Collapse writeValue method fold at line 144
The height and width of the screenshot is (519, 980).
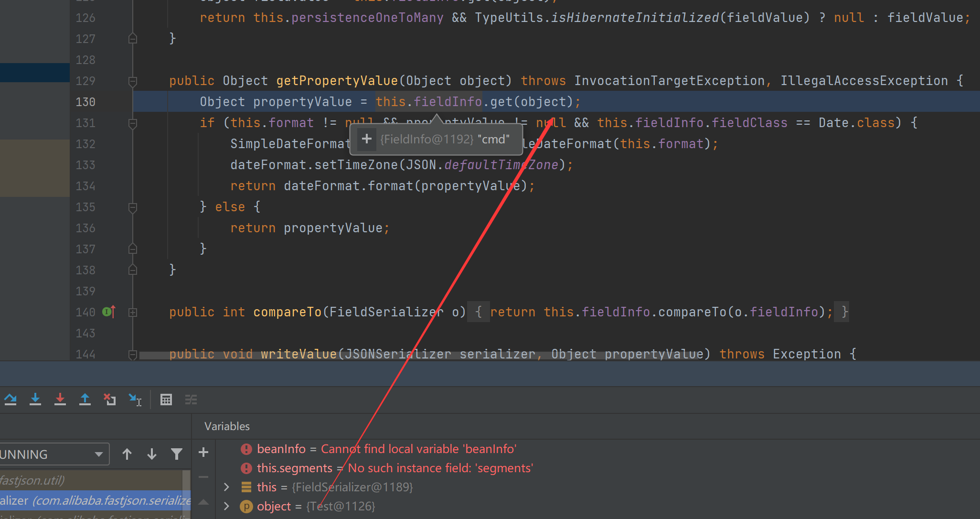tap(133, 354)
